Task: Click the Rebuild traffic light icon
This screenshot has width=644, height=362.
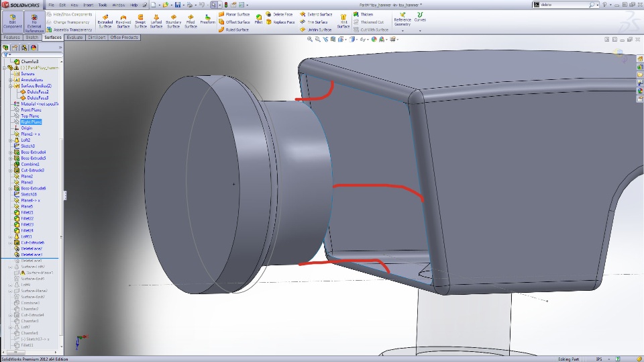Action: coord(226,5)
